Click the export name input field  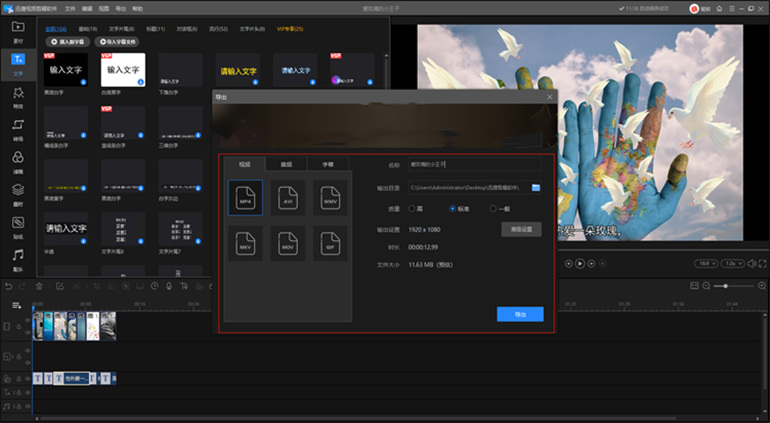pyautogui.click(x=474, y=165)
